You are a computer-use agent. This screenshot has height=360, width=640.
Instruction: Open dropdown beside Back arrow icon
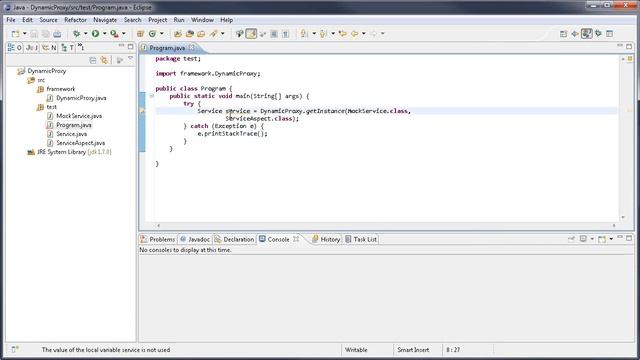[x=363, y=33]
